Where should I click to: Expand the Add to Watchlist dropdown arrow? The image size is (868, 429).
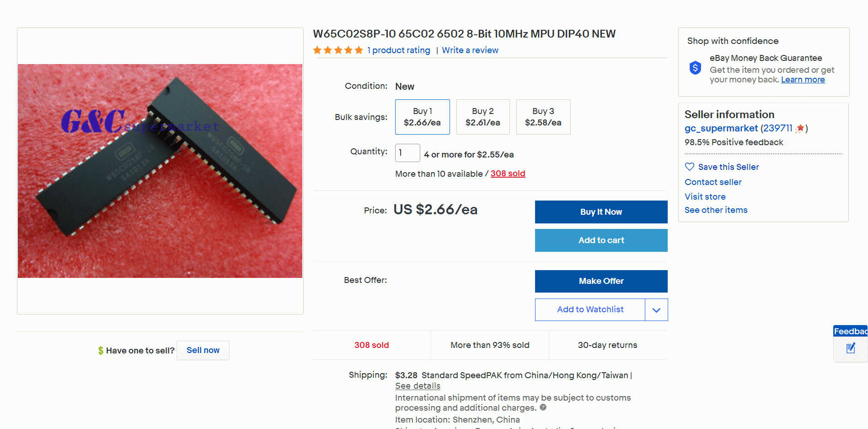[x=656, y=310]
